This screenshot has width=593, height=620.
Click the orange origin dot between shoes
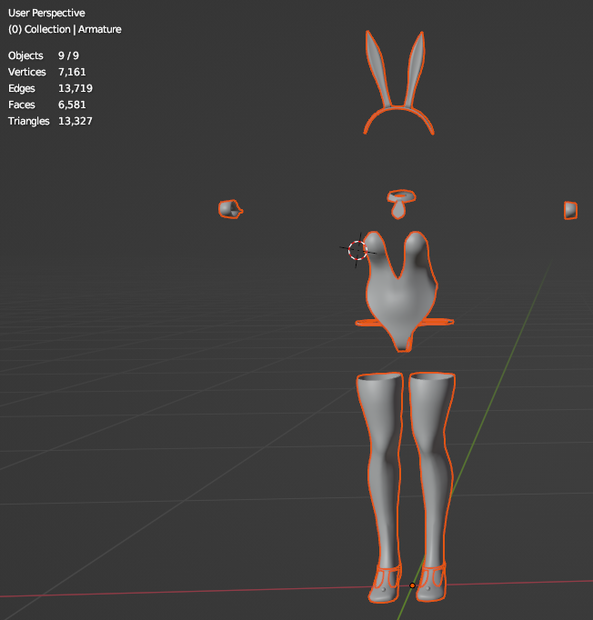click(x=412, y=585)
